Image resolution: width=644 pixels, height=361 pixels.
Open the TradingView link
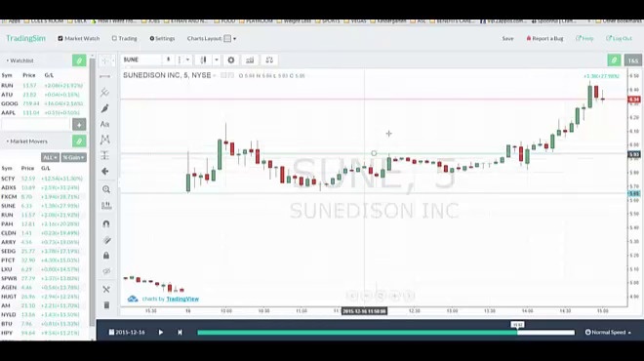click(x=182, y=299)
